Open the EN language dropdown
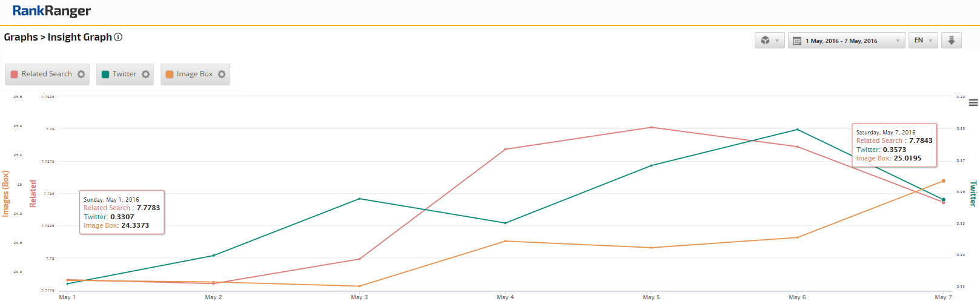Viewport: 980px width, 304px height. 923,41
